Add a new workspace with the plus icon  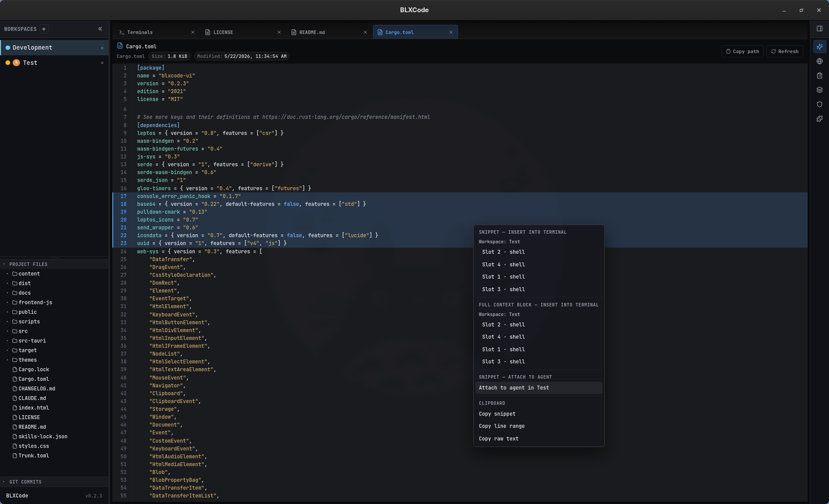point(44,29)
